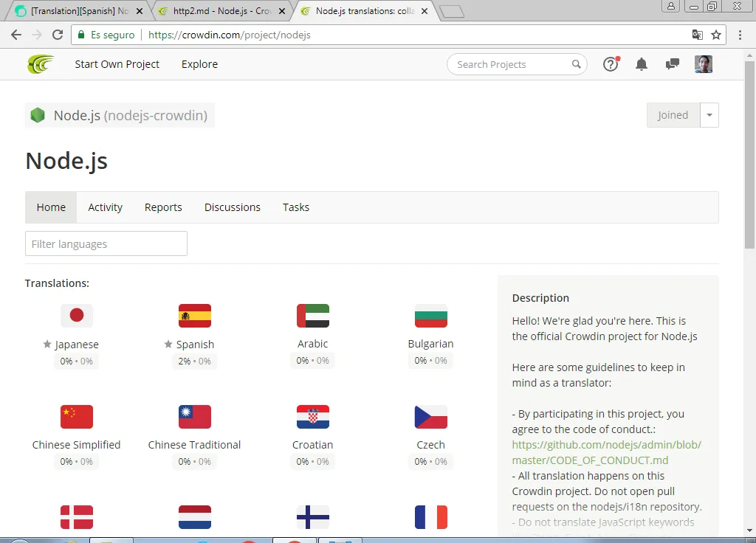Screen dimensions: 756x543
Task: Select the Chinese Simplified flag icon
Action: pyautogui.click(x=77, y=417)
